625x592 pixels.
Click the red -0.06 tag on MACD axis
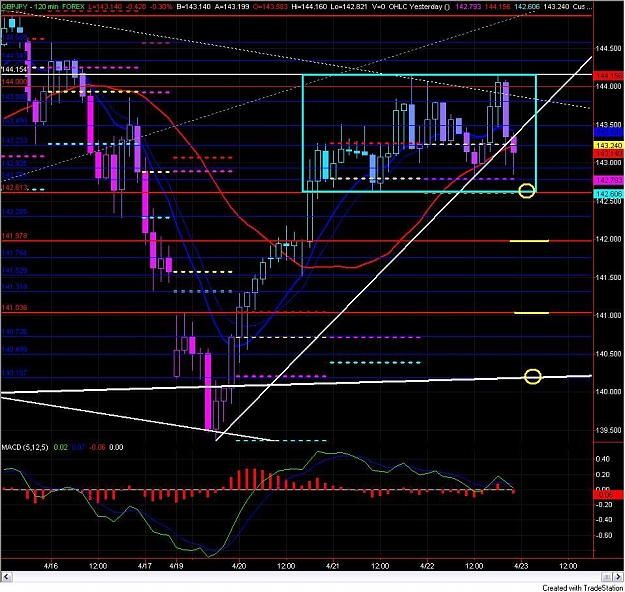tap(608, 495)
